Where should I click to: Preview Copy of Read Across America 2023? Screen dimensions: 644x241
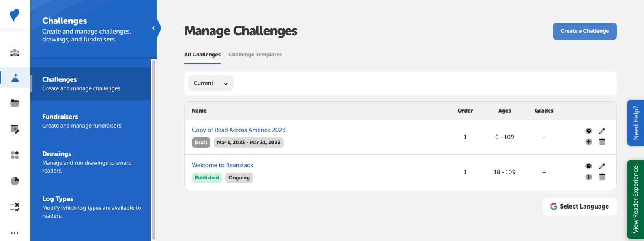[x=589, y=131]
